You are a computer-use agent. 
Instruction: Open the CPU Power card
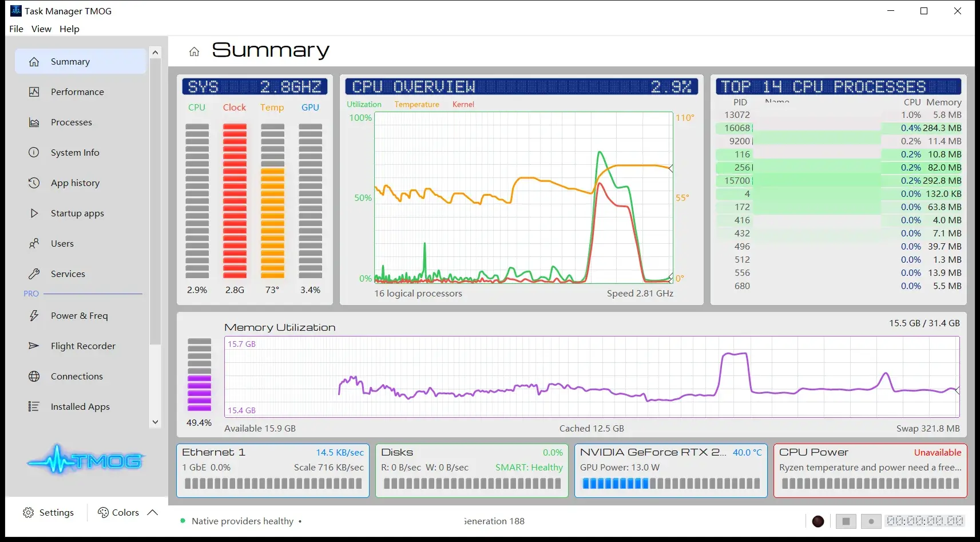coord(870,470)
